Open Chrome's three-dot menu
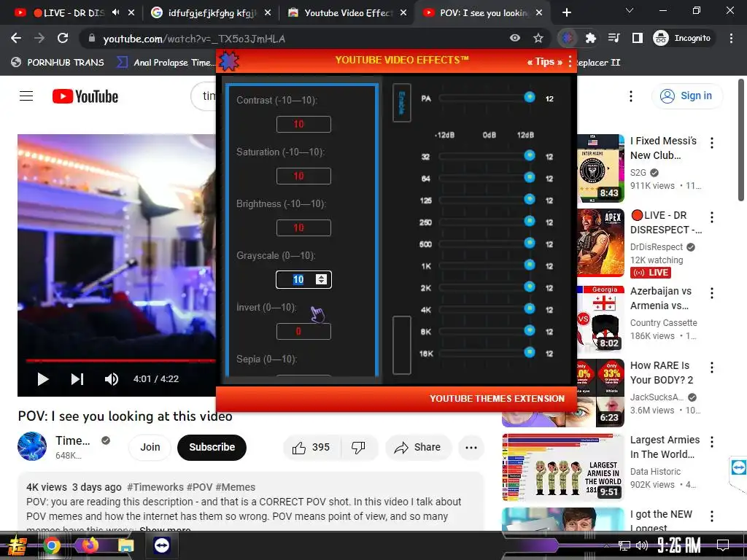Image resolution: width=747 pixels, height=560 pixels. coord(731,38)
